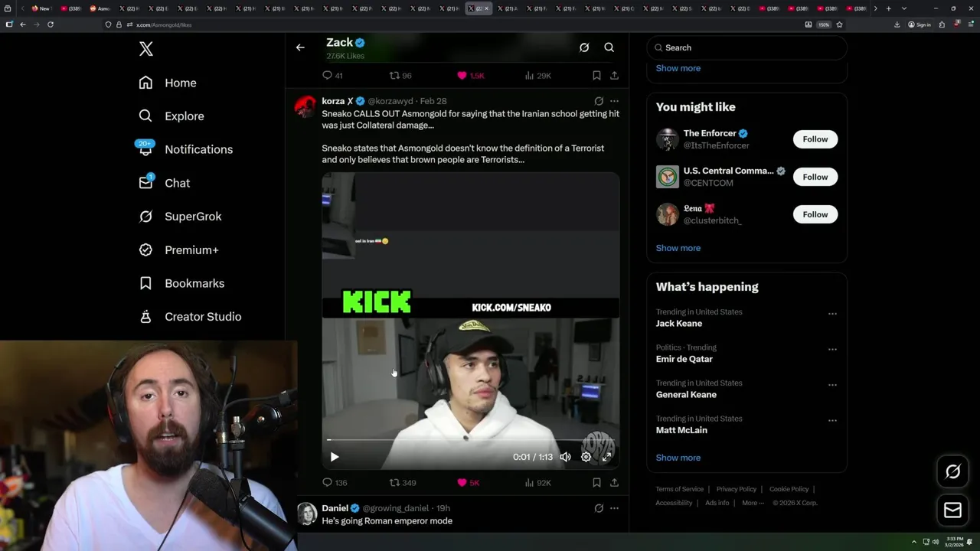List all tabs dropdown arrow
This screenshot has height=551, width=980.
(904, 8)
